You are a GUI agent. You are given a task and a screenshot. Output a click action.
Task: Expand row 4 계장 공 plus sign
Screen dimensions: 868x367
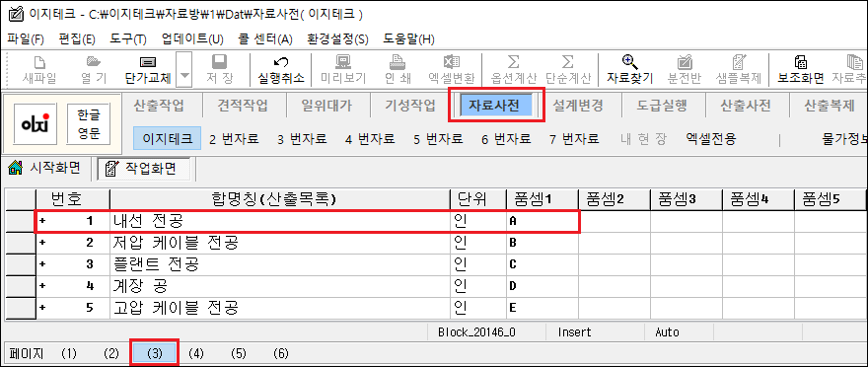click(x=42, y=286)
